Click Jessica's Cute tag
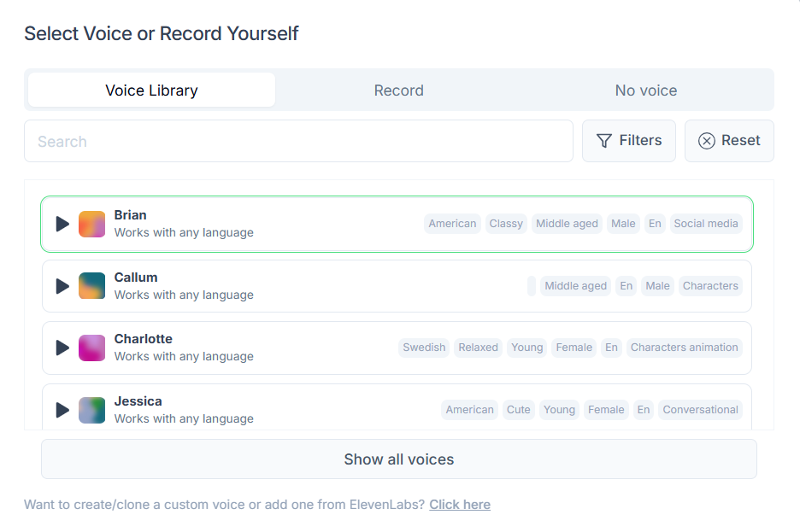The image size is (800, 532). pos(518,410)
